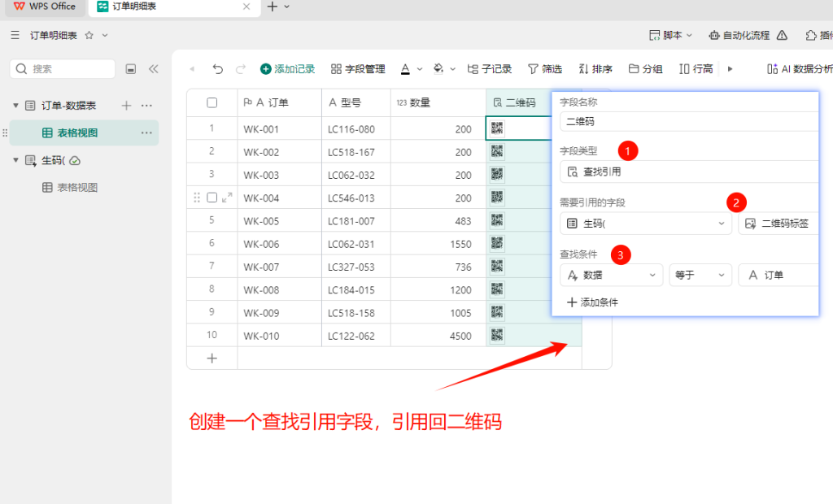Open font color dropdown arrow
Screen dimensions: 833x504
[420, 69]
